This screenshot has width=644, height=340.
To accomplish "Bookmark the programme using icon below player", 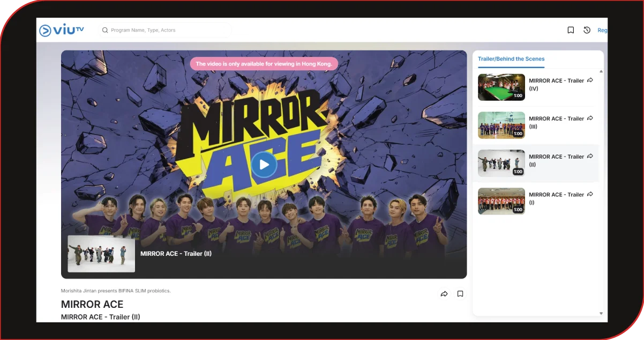I will click(460, 294).
